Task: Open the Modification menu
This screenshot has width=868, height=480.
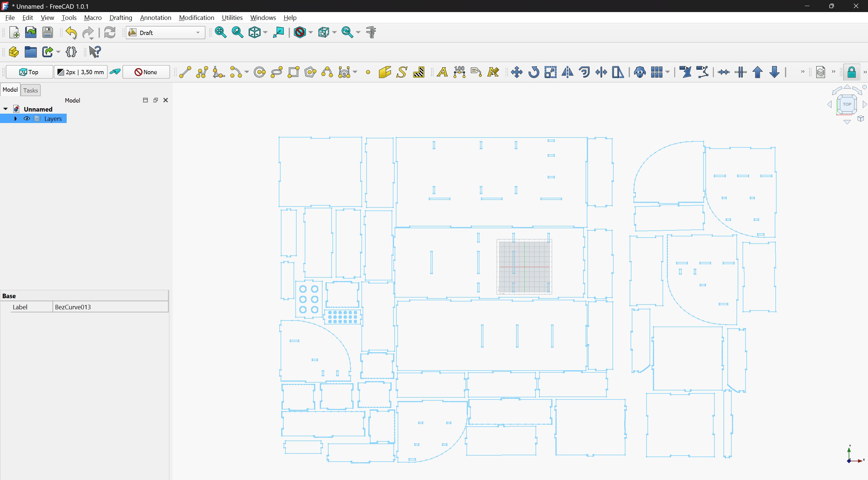Action: (x=196, y=17)
